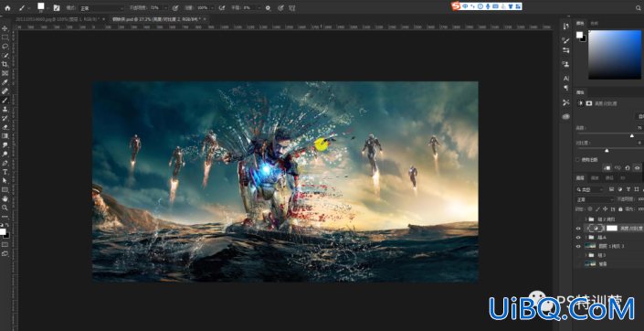Clip adjustment to layer below button

[607, 167]
